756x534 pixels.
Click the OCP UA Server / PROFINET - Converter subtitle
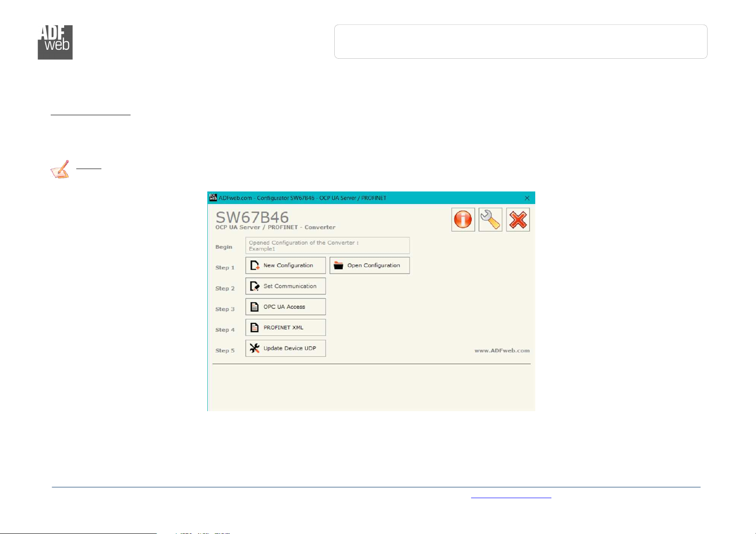275,227
